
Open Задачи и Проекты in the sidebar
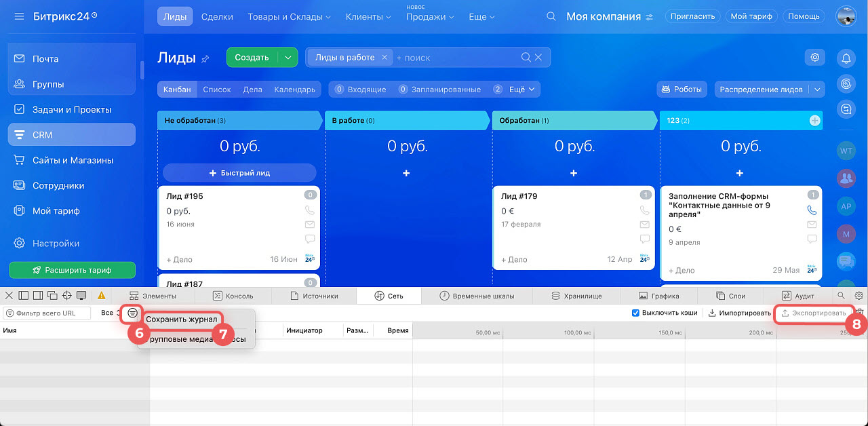(72, 109)
